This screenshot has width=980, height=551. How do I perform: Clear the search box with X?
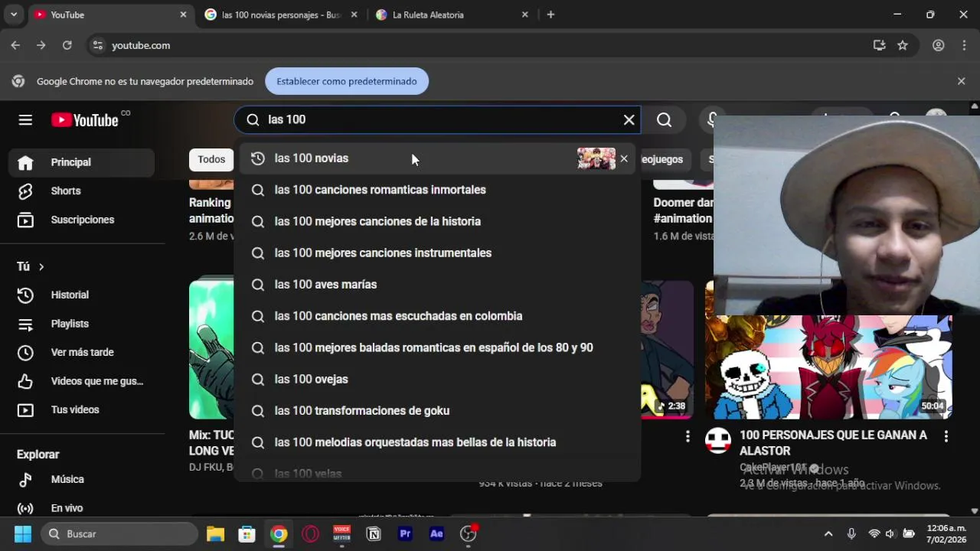click(x=629, y=119)
